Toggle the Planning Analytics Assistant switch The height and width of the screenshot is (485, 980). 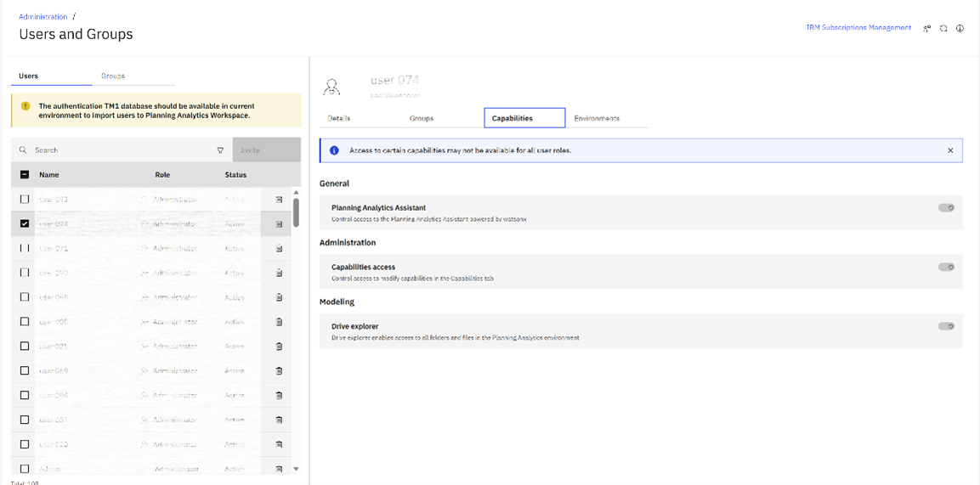point(946,208)
